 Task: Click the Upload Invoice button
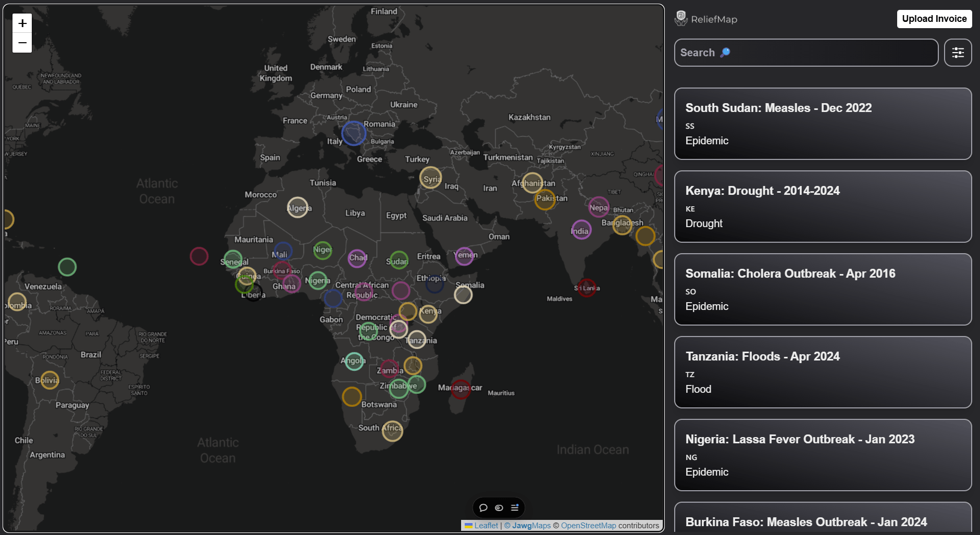[x=934, y=19]
